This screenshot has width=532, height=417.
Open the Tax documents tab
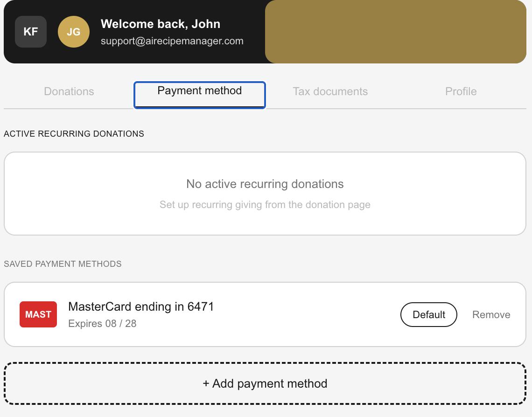(x=330, y=91)
